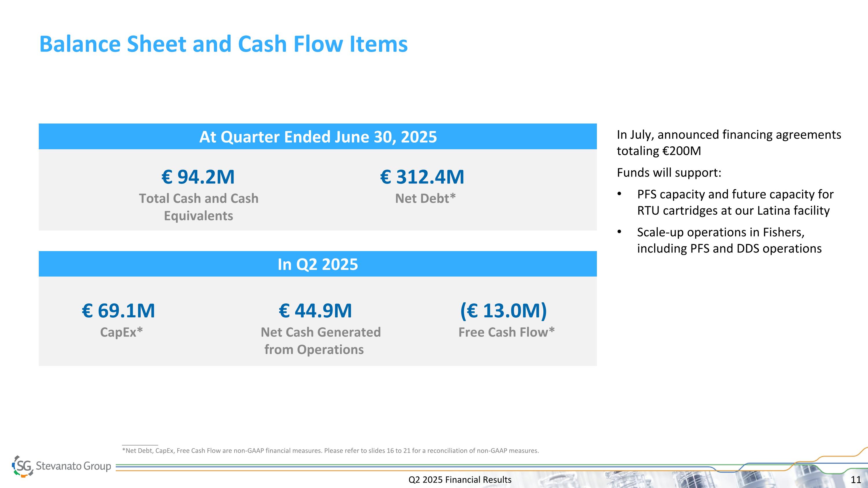Click the financing agreements totaling €200M text
Screen dimensions: 868x488
[729, 142]
